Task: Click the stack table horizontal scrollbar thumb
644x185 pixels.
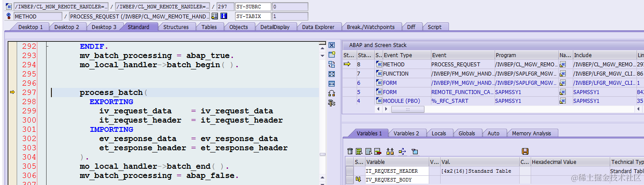Action: pos(408,109)
